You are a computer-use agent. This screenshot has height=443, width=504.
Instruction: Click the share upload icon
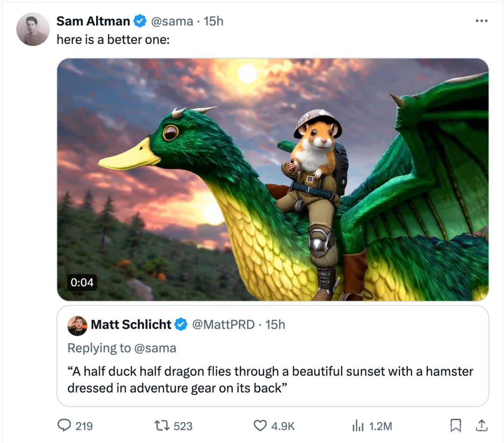point(481,425)
